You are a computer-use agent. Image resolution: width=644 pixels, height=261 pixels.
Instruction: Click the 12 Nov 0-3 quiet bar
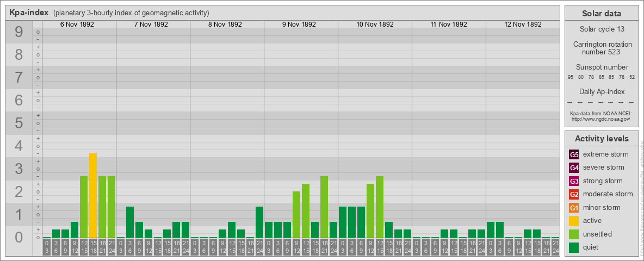pos(491,230)
